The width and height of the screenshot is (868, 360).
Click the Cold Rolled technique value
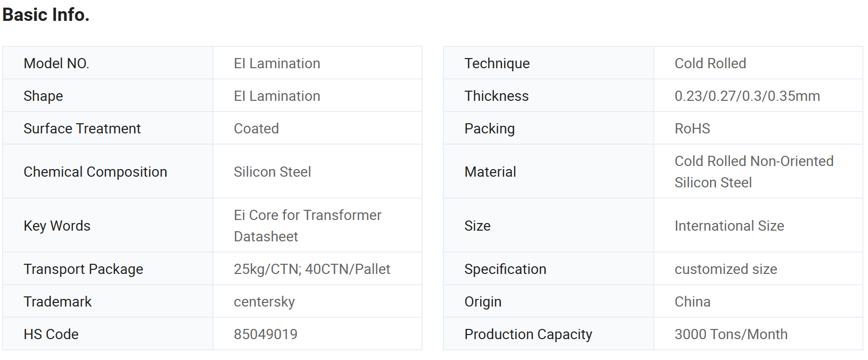tap(710, 63)
